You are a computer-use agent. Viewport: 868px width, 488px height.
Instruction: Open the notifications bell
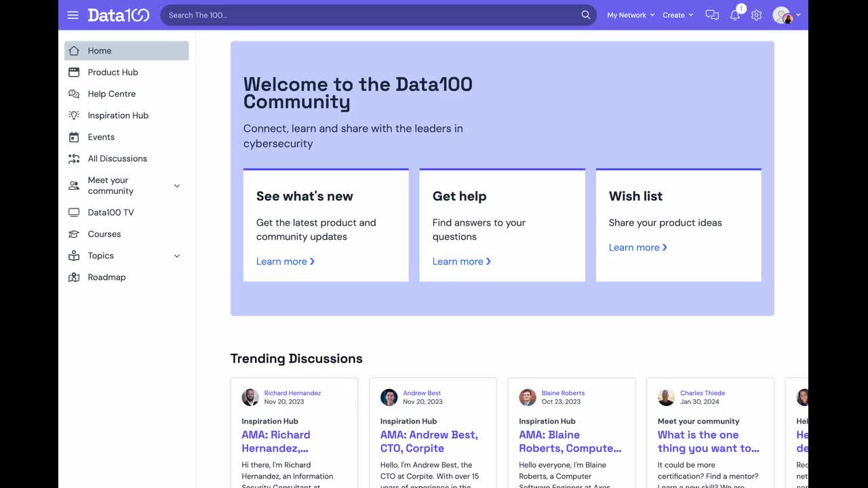(735, 15)
